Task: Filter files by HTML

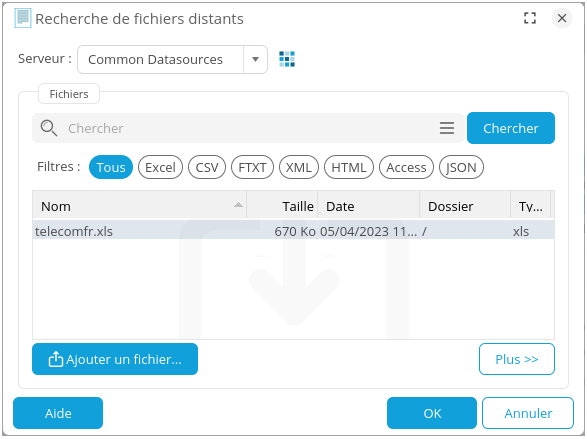Action: coord(349,167)
